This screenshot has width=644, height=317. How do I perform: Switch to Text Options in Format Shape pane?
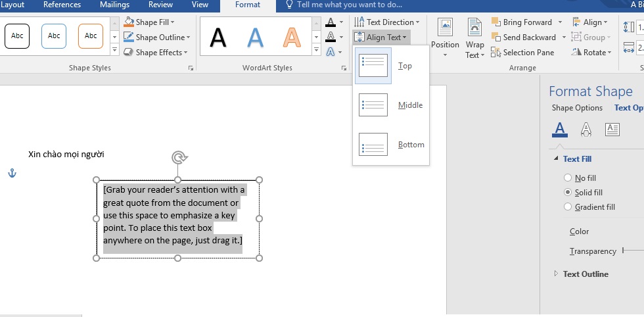coord(629,108)
